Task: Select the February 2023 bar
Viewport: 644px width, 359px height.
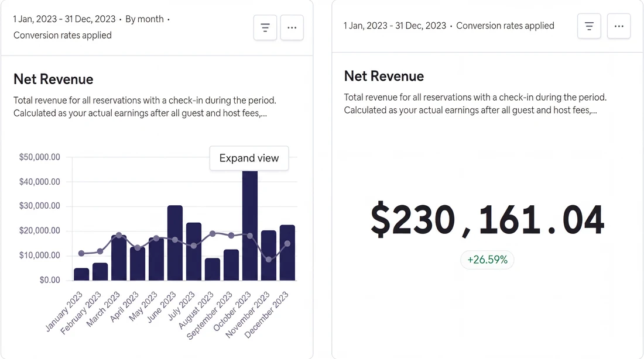Action: pyautogui.click(x=100, y=272)
